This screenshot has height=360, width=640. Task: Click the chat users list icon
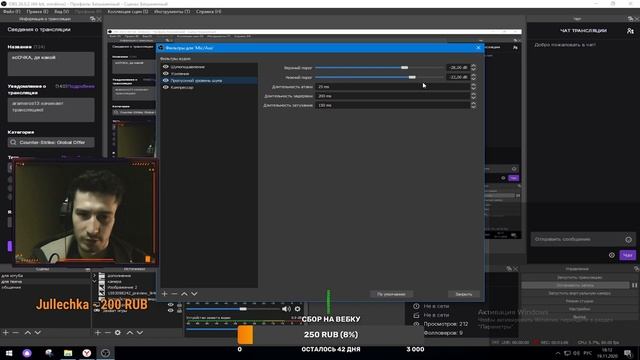tap(630, 31)
